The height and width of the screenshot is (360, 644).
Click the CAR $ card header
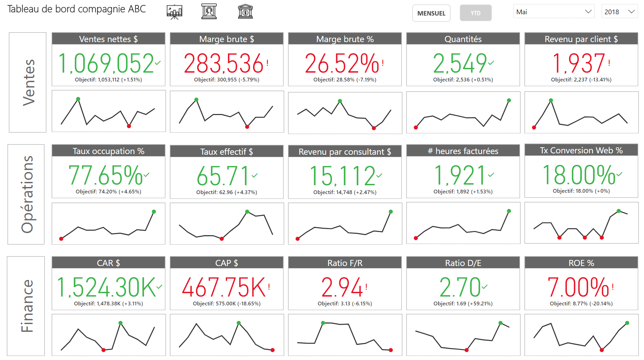[x=109, y=263]
